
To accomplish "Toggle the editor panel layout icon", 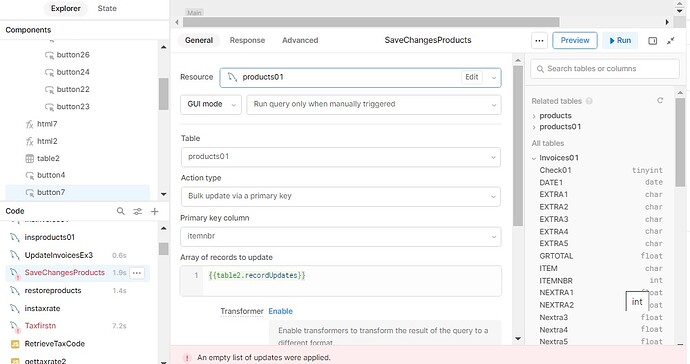I will [x=653, y=40].
